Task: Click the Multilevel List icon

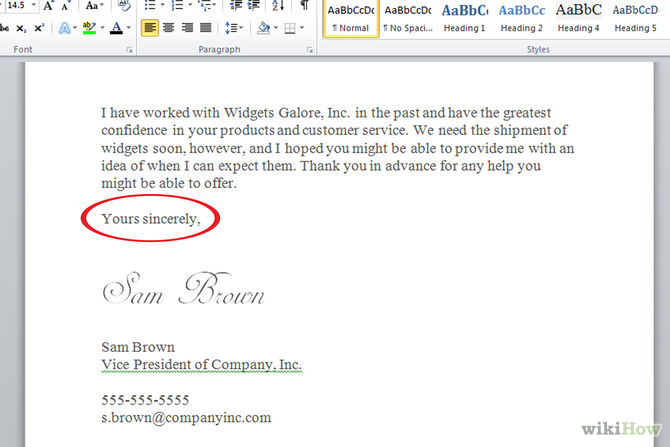Action: 205,6
